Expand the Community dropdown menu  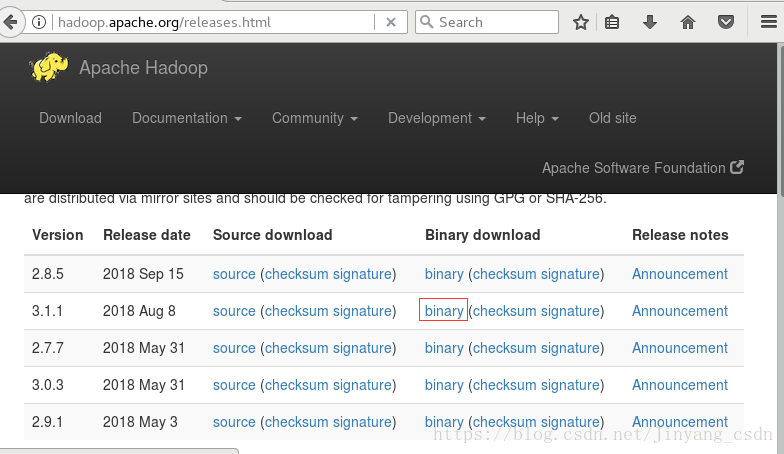pyautogui.click(x=314, y=118)
